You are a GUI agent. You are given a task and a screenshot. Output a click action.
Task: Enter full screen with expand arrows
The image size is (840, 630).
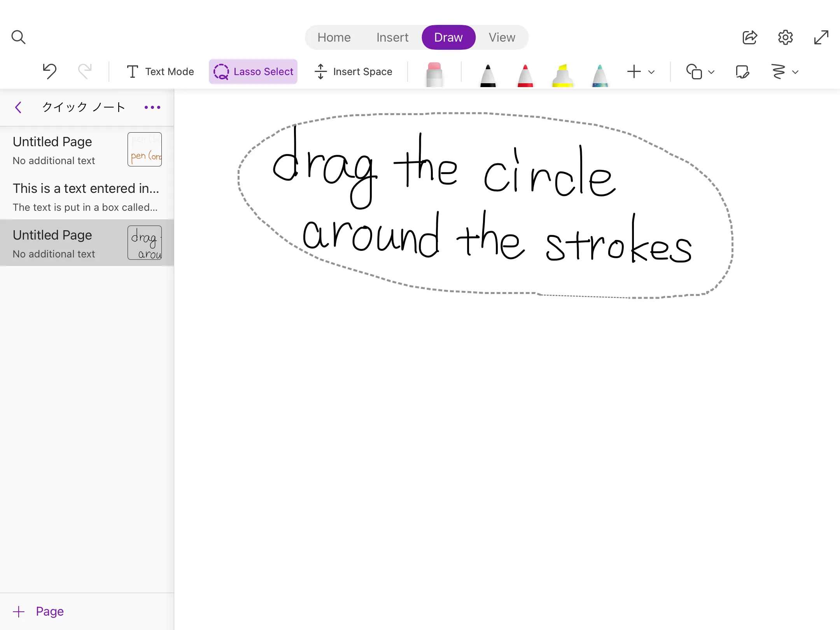tap(821, 37)
